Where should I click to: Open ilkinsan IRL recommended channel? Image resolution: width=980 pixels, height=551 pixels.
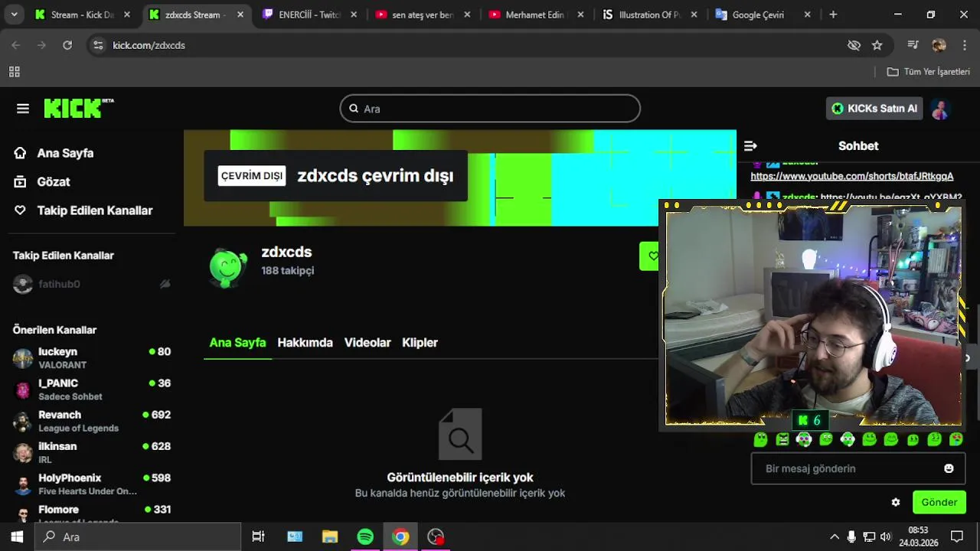point(91,453)
